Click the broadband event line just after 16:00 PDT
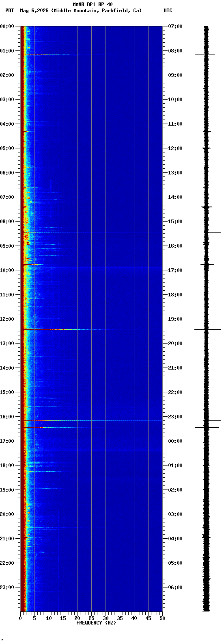Image resolution: width=224 pixels, height=644 pixels. point(93,420)
